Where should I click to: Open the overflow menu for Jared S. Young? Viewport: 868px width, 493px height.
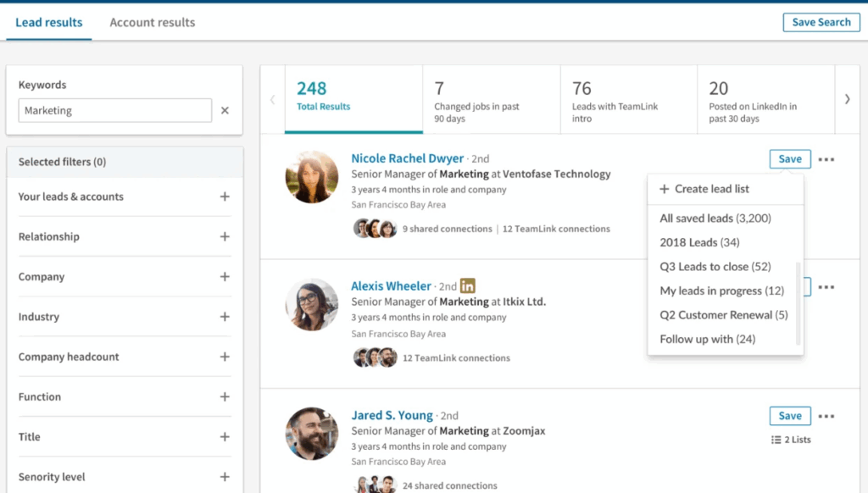(x=826, y=415)
